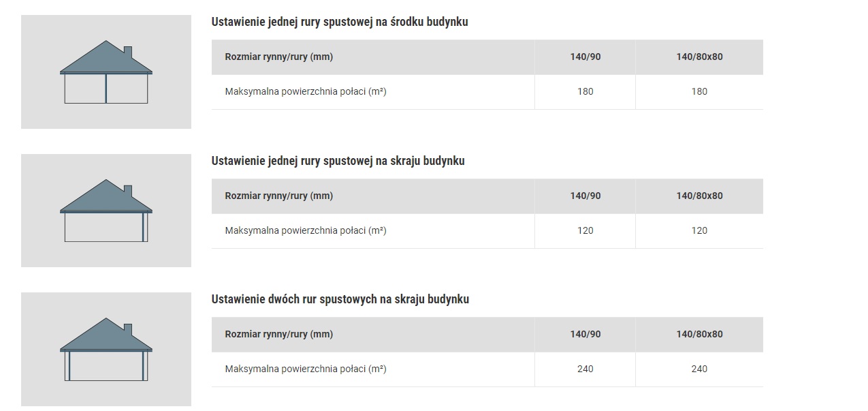
Task: Select heading about two downpipes at building edge
Action: pyautogui.click(x=340, y=299)
